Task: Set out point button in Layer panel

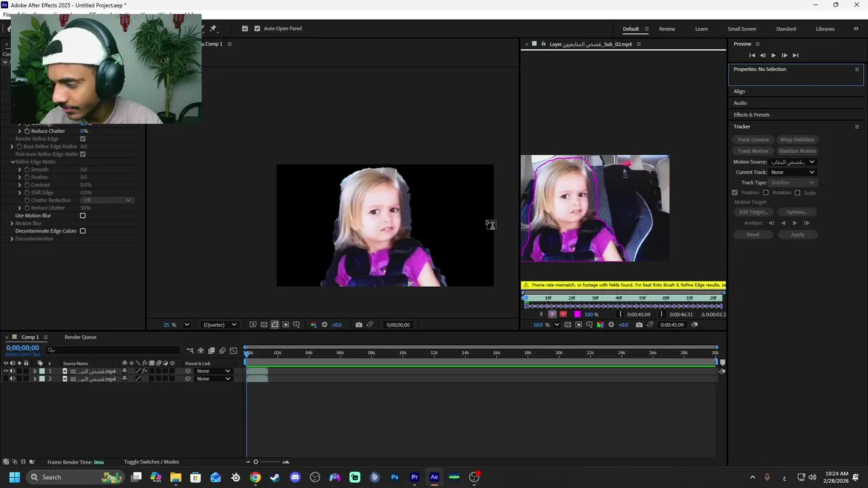Action: tap(662, 314)
